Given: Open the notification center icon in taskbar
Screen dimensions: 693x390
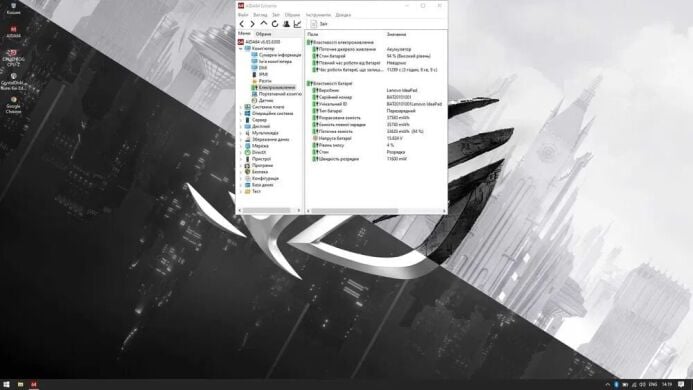Looking at the screenshot, I should (x=681, y=384).
